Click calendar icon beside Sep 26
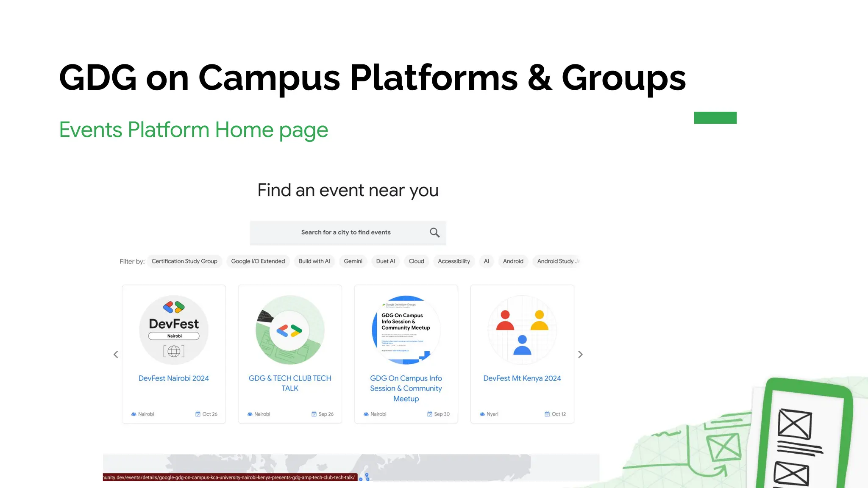The height and width of the screenshot is (488, 868). point(314,414)
